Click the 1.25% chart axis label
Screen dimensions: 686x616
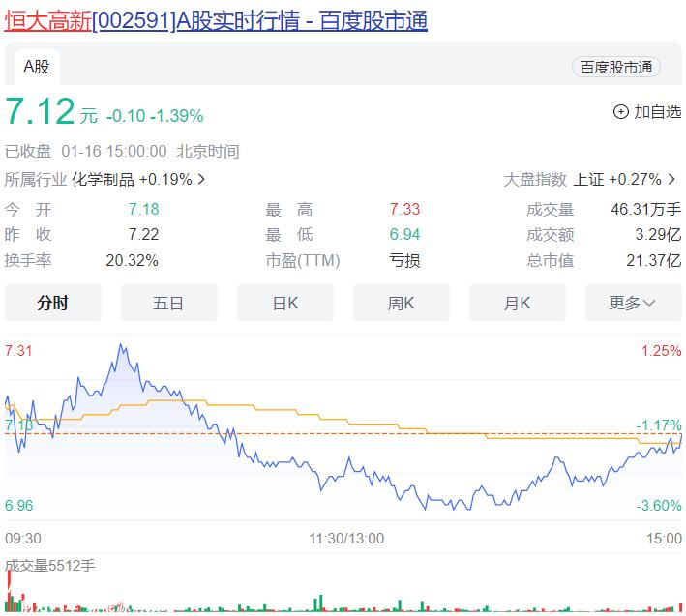[x=662, y=351]
